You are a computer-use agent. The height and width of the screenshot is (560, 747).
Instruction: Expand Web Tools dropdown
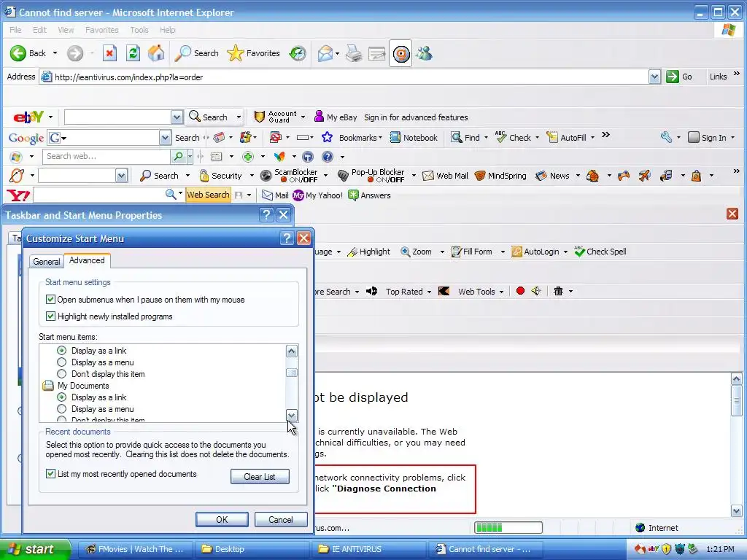501,292
